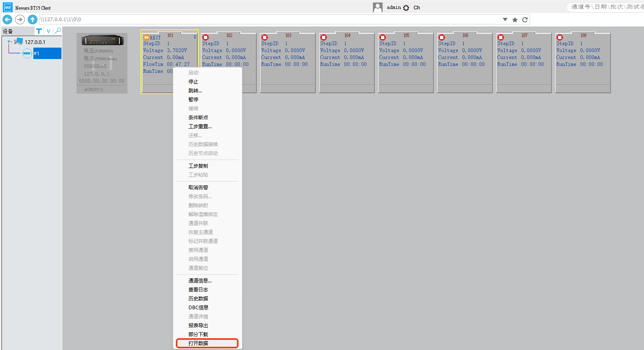Select the 127.0.0.1 server node
This screenshot has width=644, height=350.
click(35, 42)
